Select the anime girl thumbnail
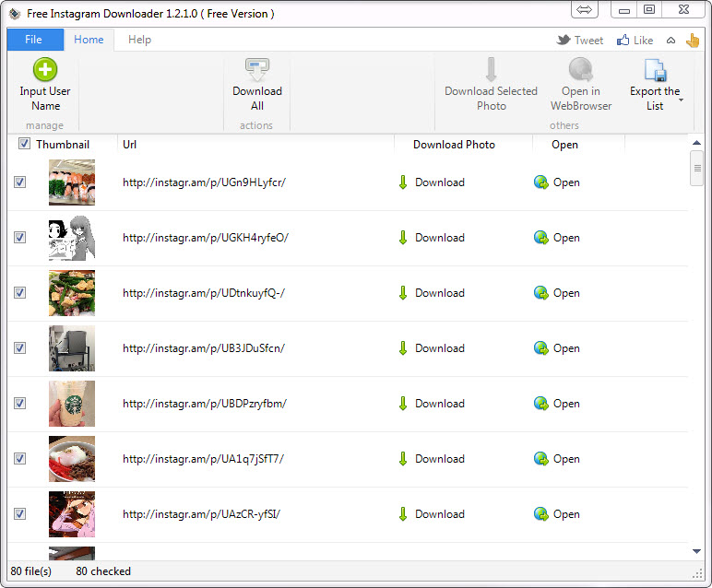 [x=72, y=514]
